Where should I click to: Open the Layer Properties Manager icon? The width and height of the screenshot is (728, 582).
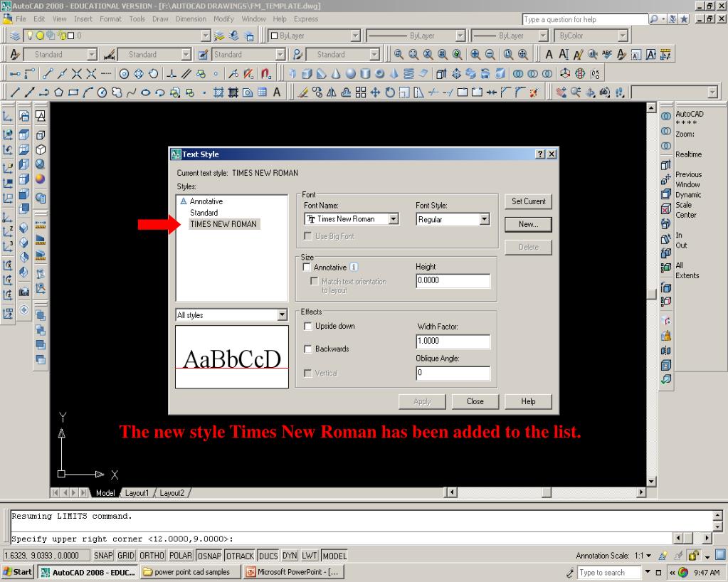click(15, 36)
